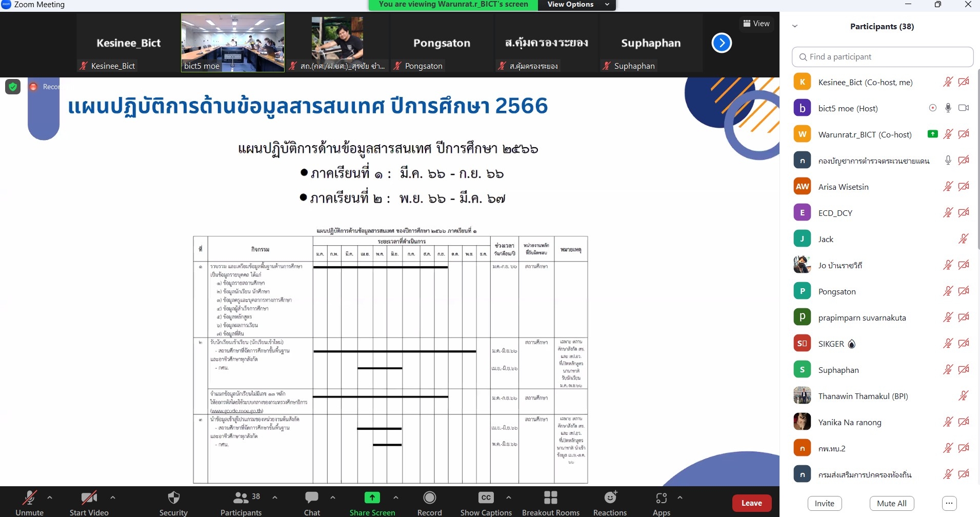Click Invite button in participants panel
The height and width of the screenshot is (517, 980).
click(x=825, y=503)
